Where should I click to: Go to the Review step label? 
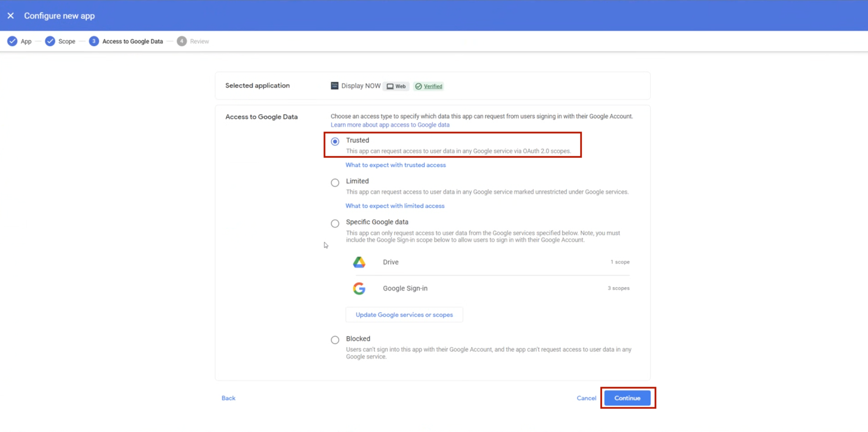(x=200, y=41)
